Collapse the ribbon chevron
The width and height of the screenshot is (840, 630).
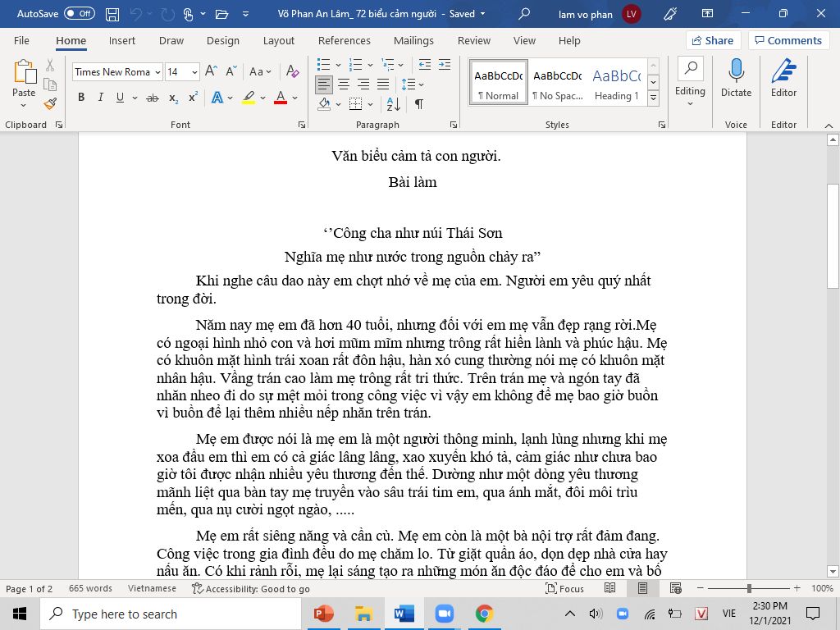click(829, 126)
